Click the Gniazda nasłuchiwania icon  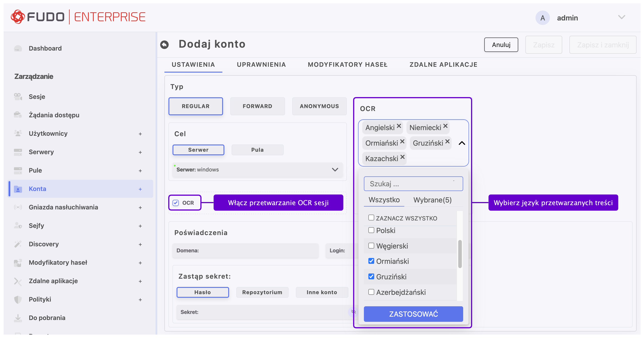[x=18, y=207]
